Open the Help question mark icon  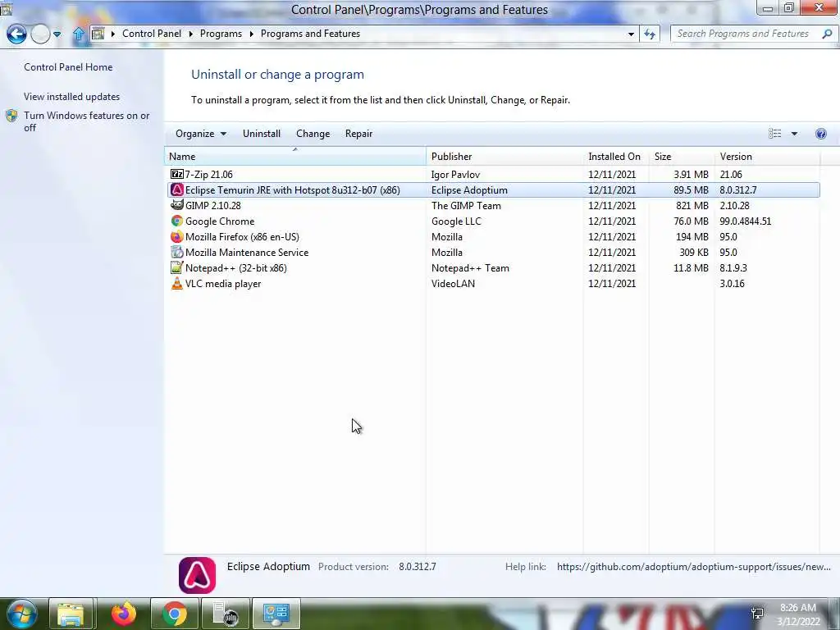pos(820,134)
